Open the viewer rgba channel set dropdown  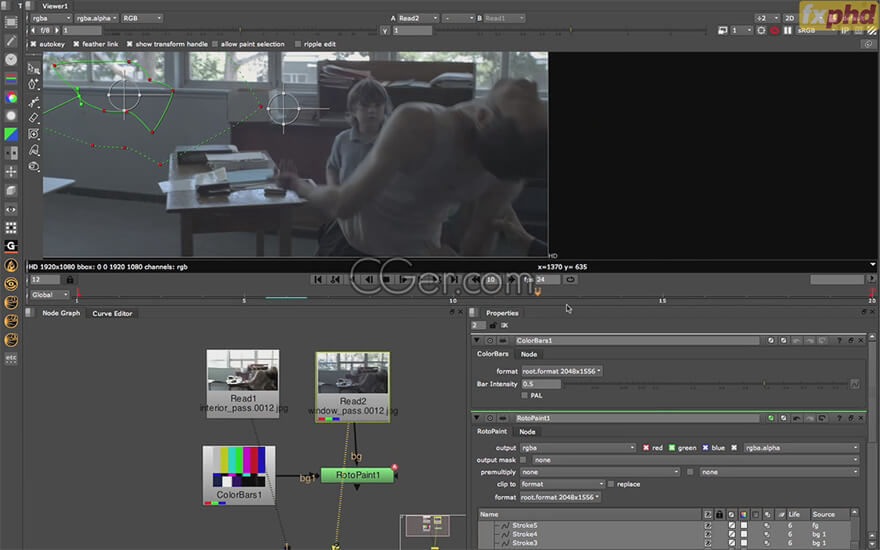click(x=51, y=19)
